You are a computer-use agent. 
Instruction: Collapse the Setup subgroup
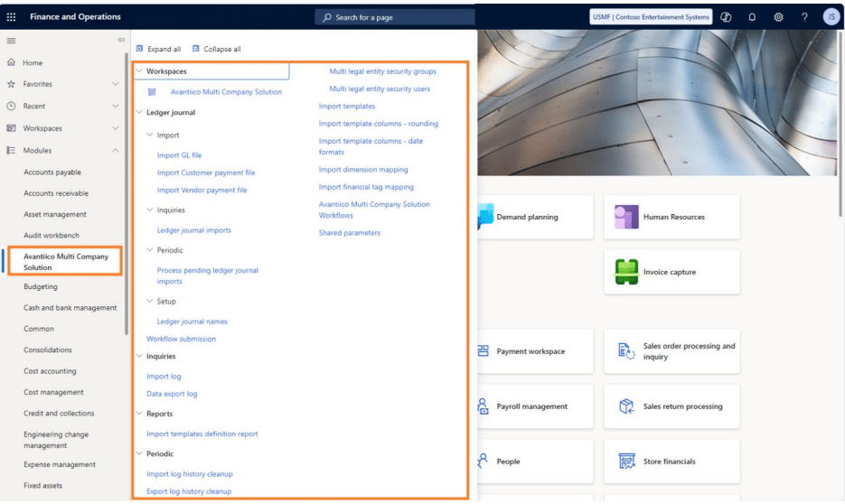tap(150, 301)
